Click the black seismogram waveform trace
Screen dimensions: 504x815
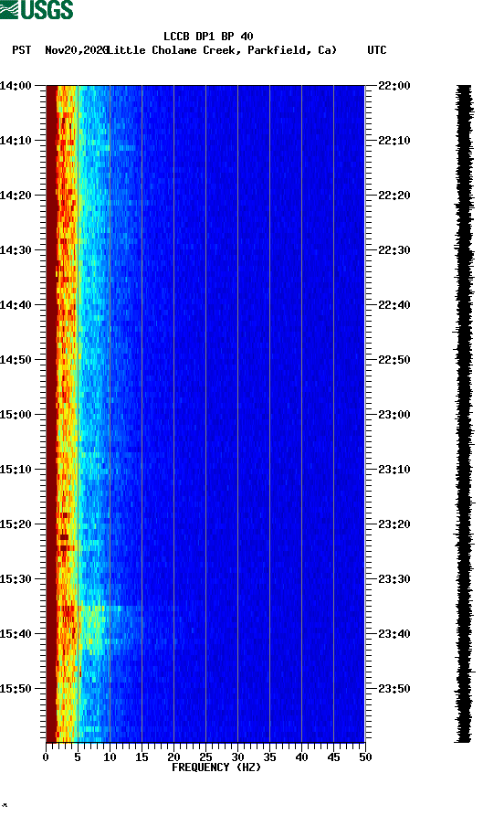464,414
